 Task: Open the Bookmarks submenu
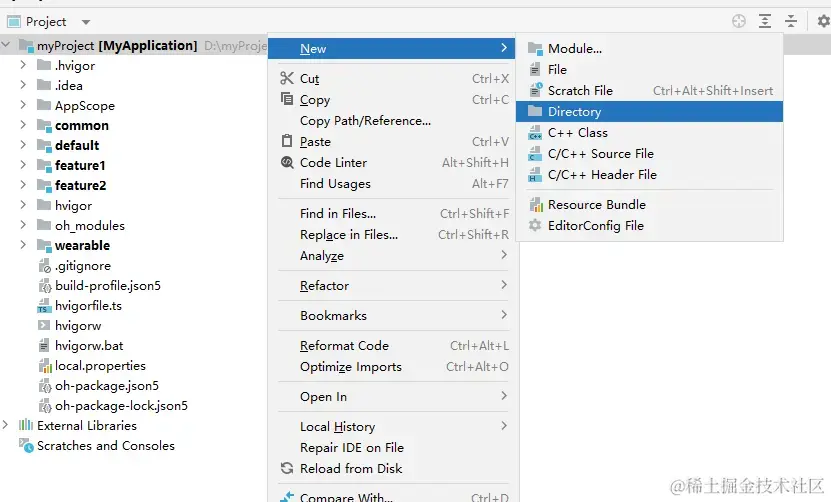coord(392,315)
